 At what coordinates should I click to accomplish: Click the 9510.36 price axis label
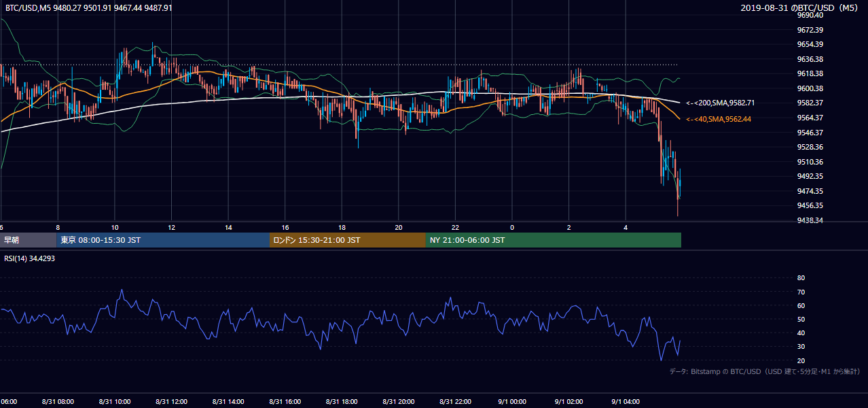click(810, 162)
